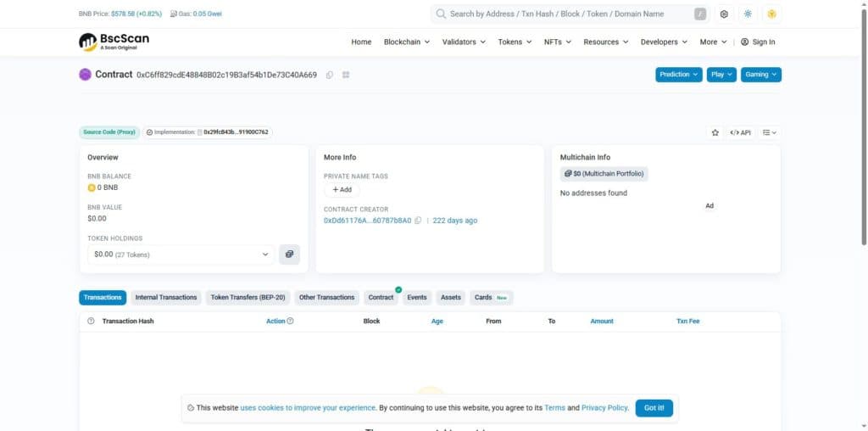The image size is (868, 431).
Task: Show the contract address QR code
Action: click(346, 75)
